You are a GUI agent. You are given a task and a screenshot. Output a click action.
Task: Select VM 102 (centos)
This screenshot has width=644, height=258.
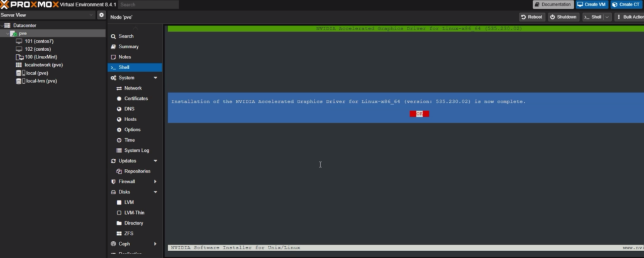pyautogui.click(x=37, y=49)
